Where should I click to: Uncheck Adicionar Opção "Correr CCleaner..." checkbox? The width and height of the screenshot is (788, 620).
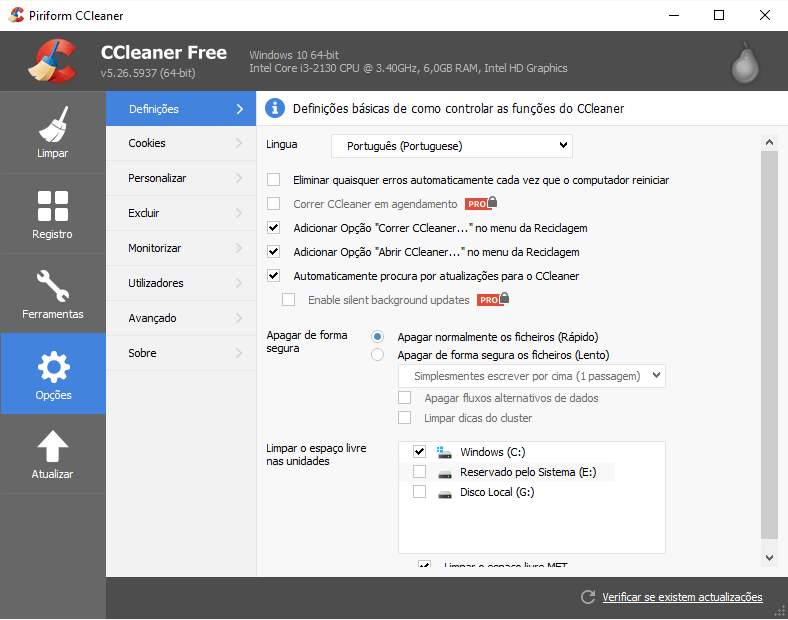click(x=273, y=228)
